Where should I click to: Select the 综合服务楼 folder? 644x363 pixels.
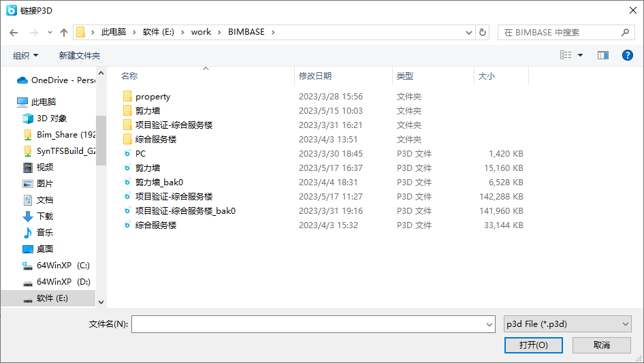click(x=150, y=140)
